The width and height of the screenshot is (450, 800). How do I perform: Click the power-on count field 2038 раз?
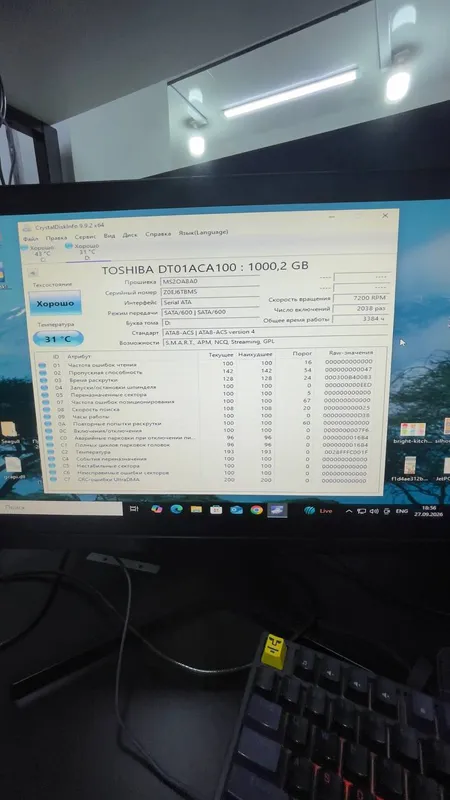[361, 309]
